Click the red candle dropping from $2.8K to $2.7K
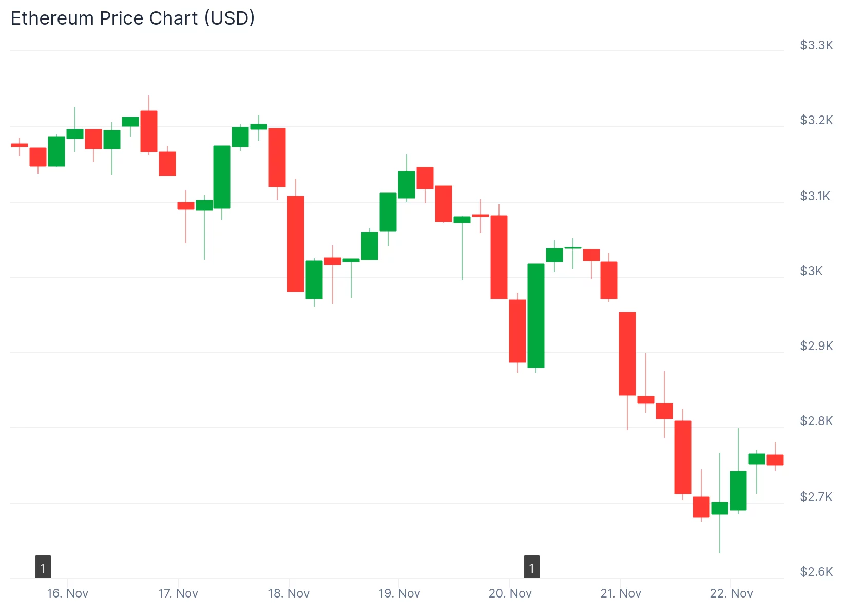The image size is (844, 616). (x=683, y=457)
